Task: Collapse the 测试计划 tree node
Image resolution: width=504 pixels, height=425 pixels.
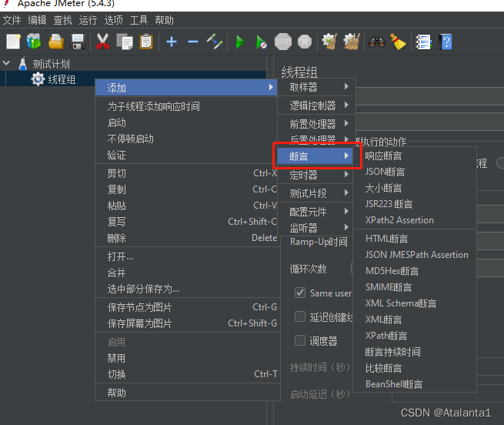Action: (6, 63)
